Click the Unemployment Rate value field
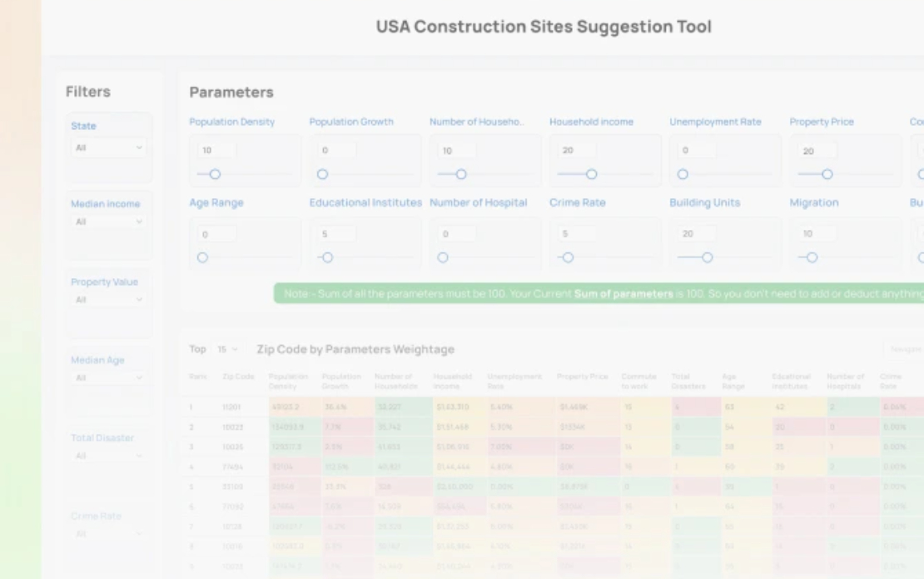Image resolution: width=924 pixels, height=579 pixels. point(697,150)
